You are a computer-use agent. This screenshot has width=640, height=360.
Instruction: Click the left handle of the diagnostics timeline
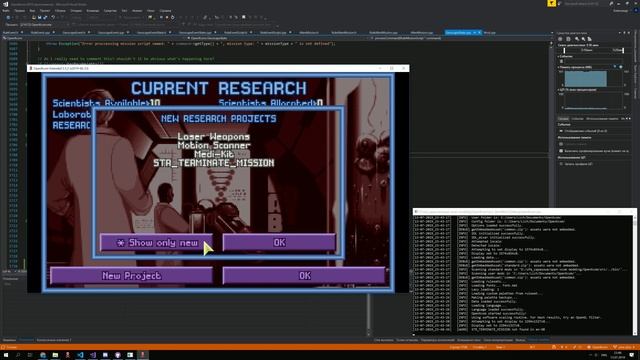click(564, 50)
